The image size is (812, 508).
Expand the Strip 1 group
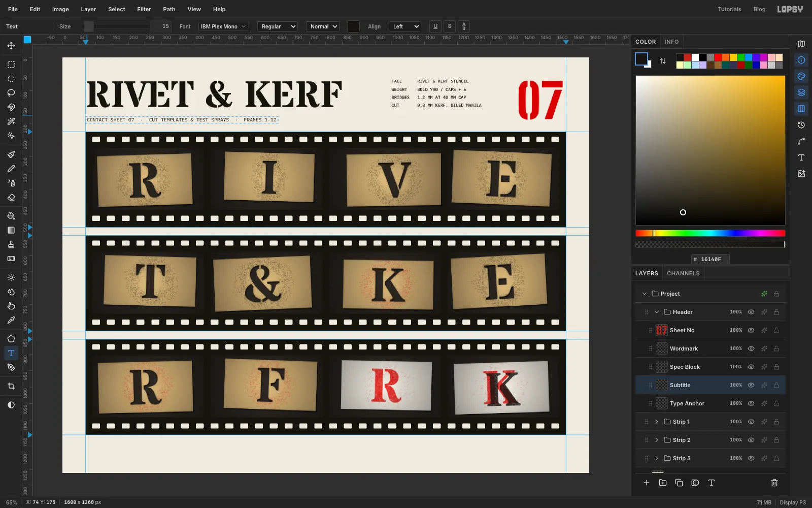pos(657,422)
